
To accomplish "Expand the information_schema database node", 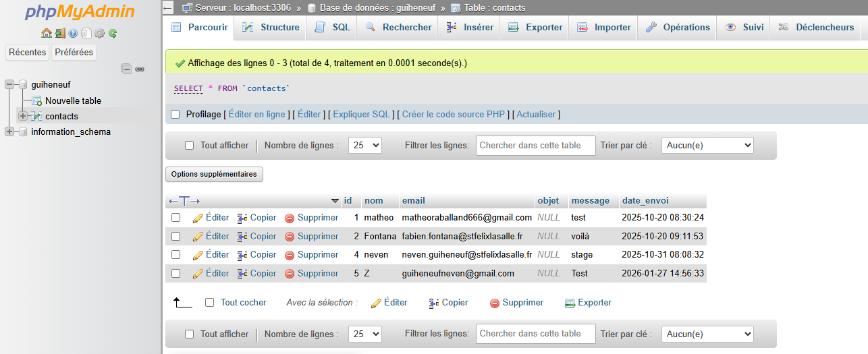I will (9, 131).
